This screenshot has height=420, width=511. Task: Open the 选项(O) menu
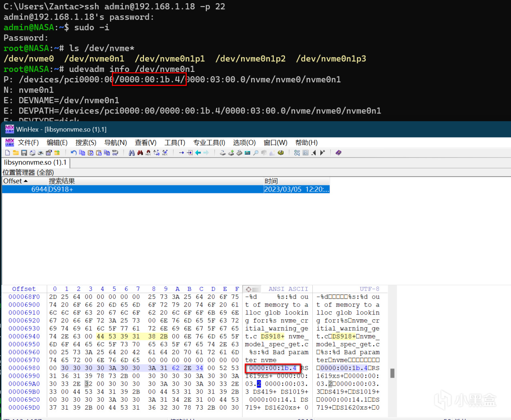click(244, 143)
